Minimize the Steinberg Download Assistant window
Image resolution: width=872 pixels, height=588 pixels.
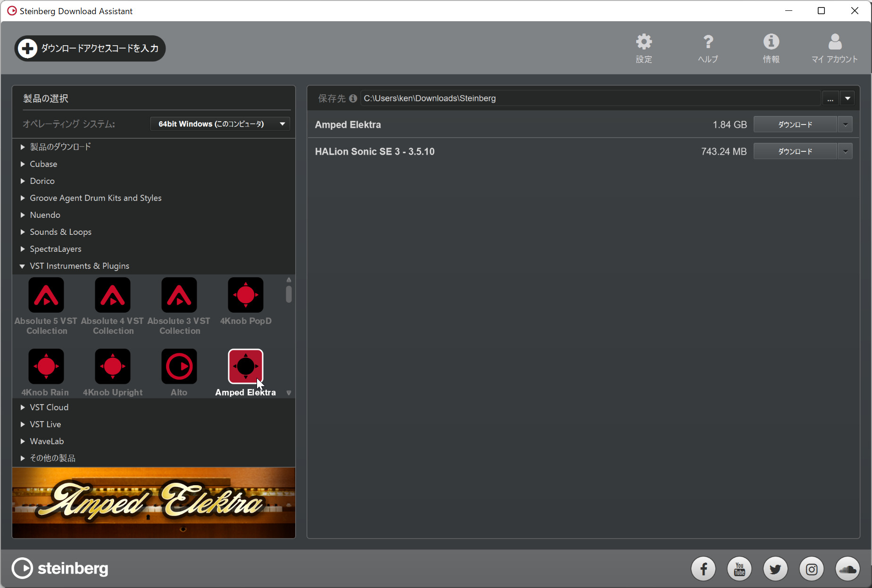pos(789,10)
